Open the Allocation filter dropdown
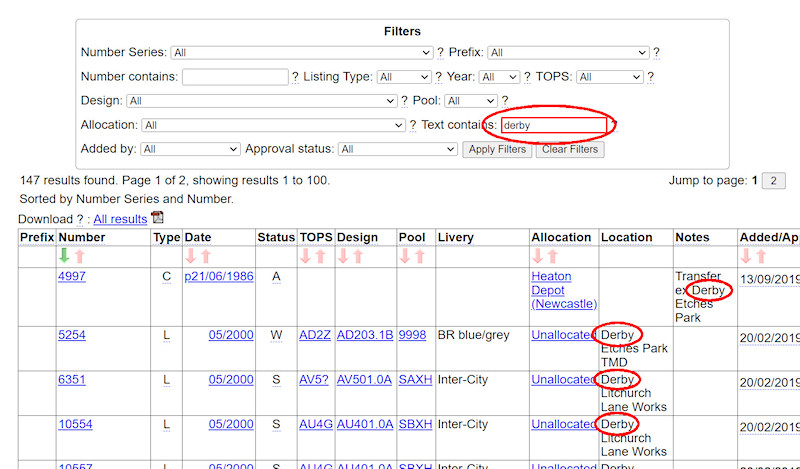 [x=273, y=125]
